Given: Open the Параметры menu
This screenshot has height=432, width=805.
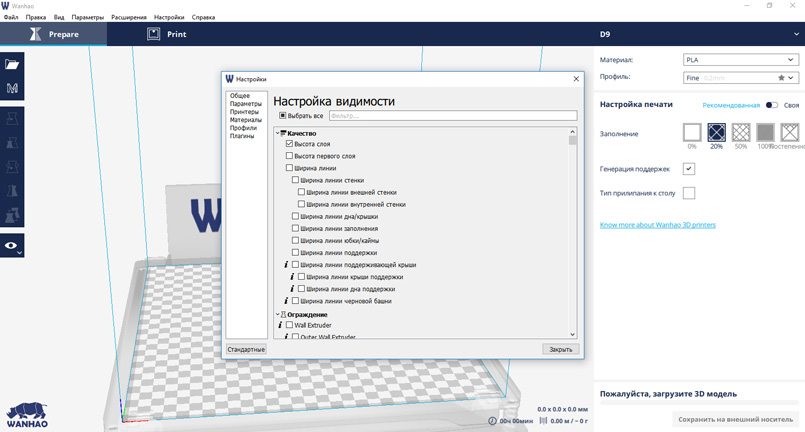Looking at the screenshot, I should (x=87, y=17).
